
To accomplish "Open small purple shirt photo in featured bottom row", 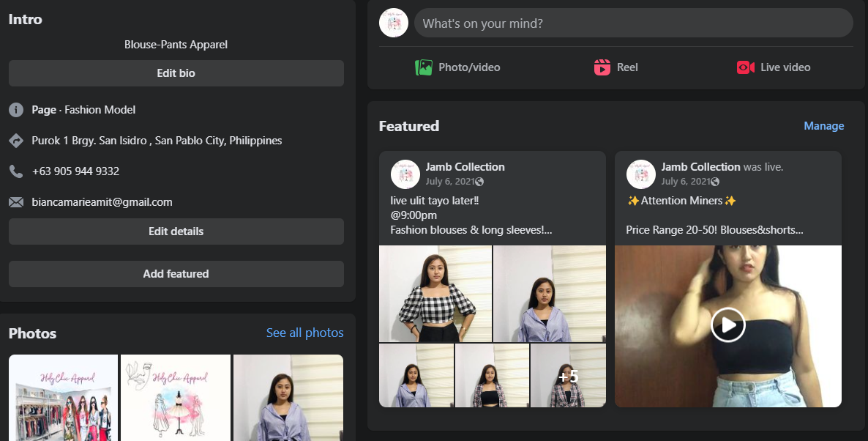I will (x=416, y=376).
